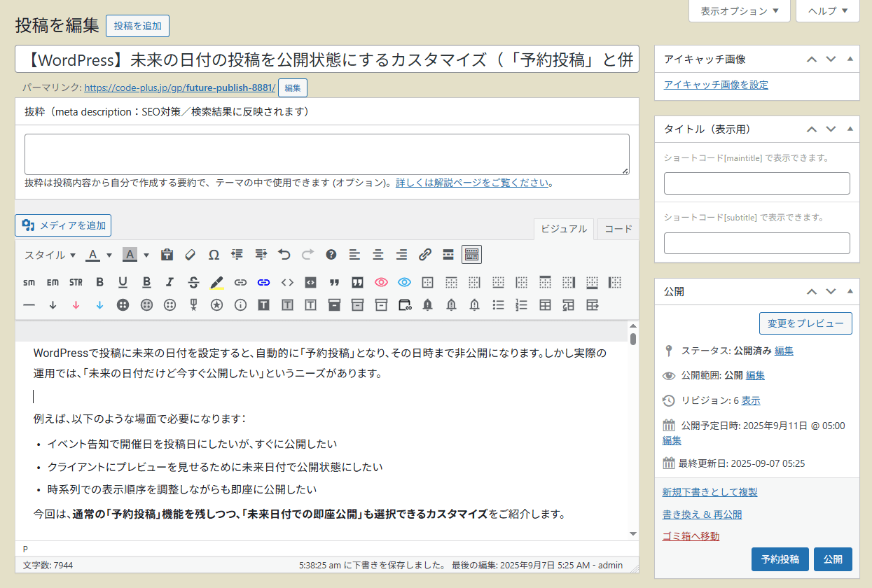Move the 公開 panel up
This screenshot has width=872, height=588.
[812, 291]
